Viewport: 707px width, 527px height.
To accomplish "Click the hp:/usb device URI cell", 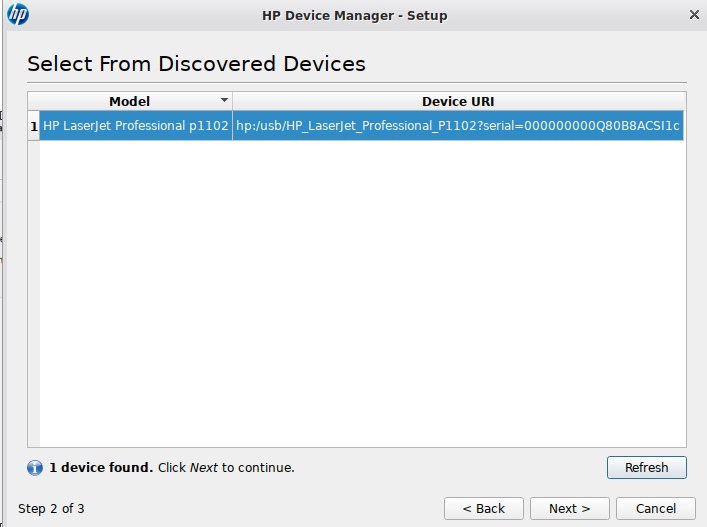I will (458, 126).
